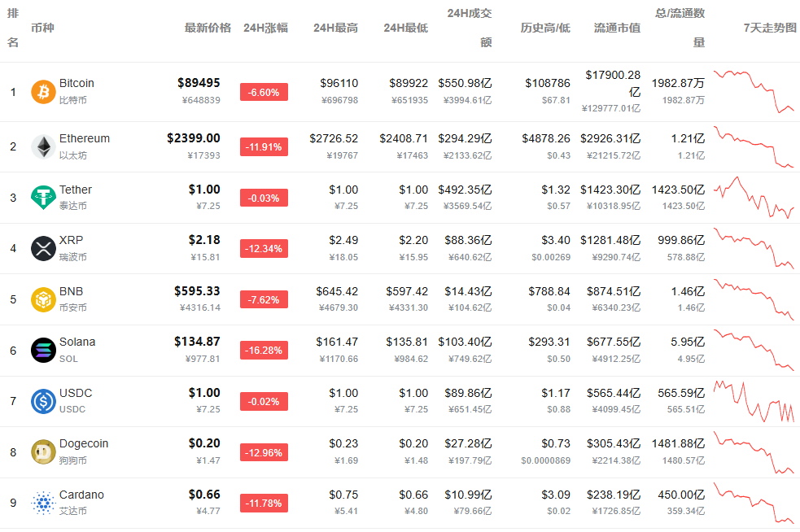Click the Bitcoin coin logo icon
The height and width of the screenshot is (532, 800).
click(43, 92)
